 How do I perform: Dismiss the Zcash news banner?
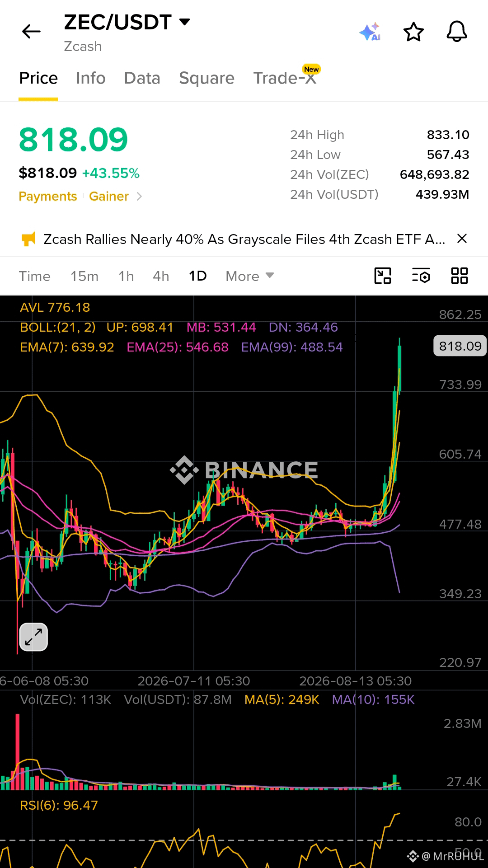[462, 239]
